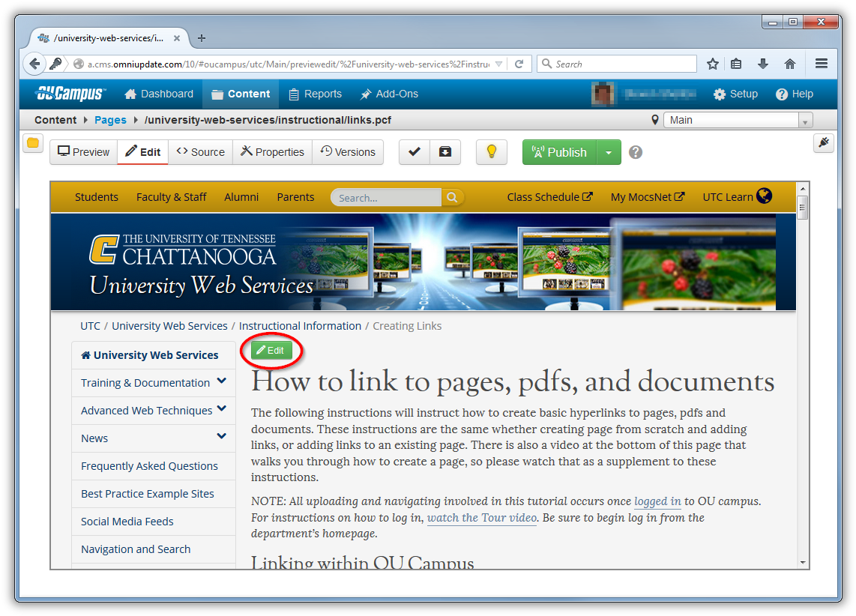Switch to the Edit tab in toolbar
856x616 pixels.
(x=143, y=152)
